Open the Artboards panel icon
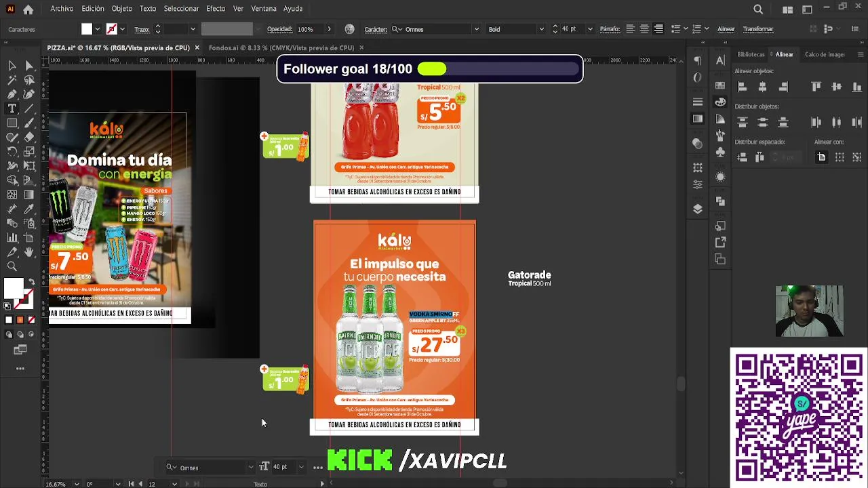Viewport: 868px width, 488px height. point(720,260)
